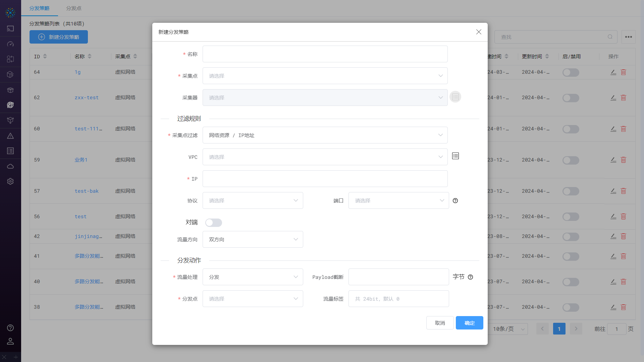
Task: Open the 采集点 dropdown
Action: tap(325, 76)
